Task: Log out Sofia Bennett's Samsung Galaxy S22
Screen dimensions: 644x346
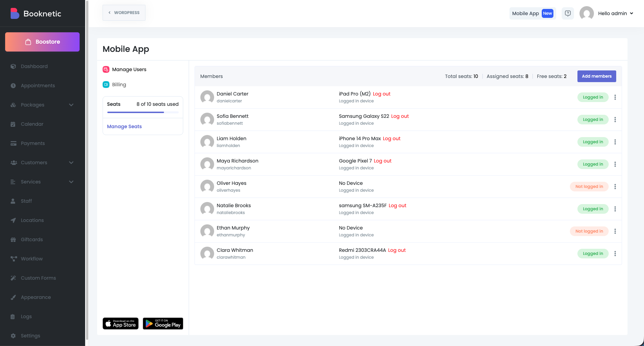Action: click(400, 116)
